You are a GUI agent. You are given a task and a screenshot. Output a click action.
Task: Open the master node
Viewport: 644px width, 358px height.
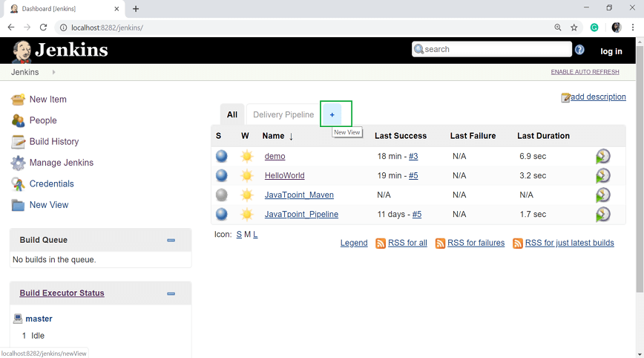(39, 319)
